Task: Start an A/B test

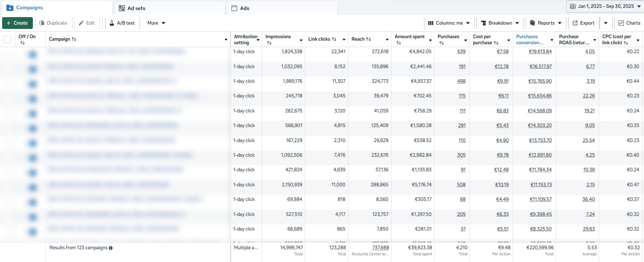Action: [x=122, y=23]
